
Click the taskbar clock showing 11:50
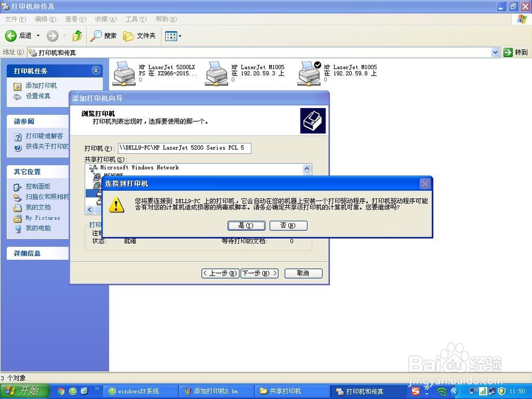(517, 392)
